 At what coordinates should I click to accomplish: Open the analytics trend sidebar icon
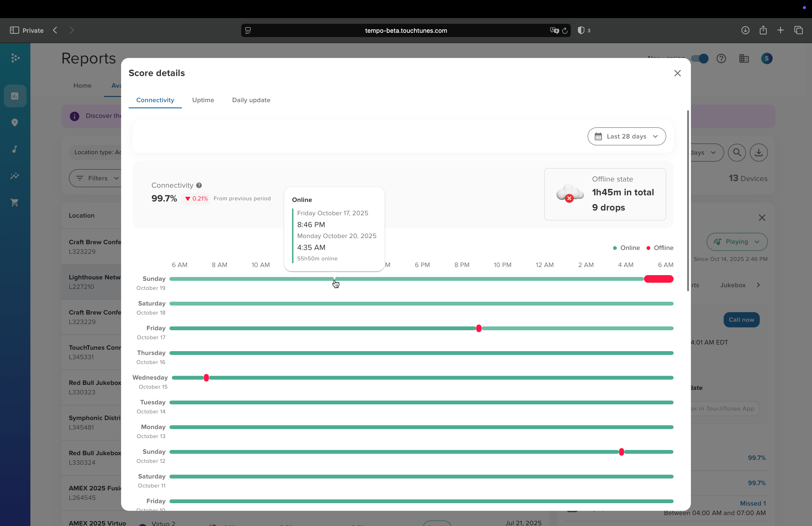point(15,176)
